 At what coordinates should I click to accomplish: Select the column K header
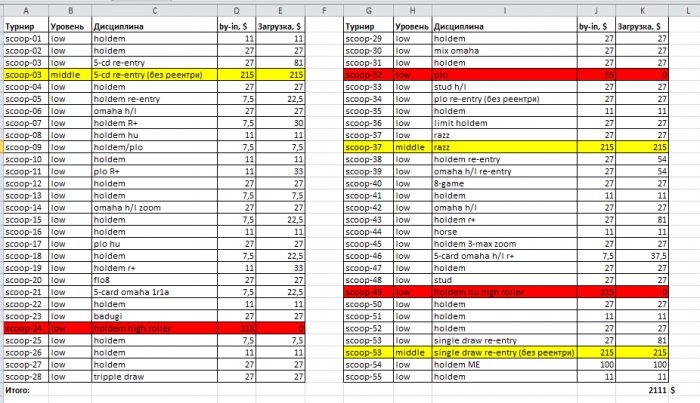(x=642, y=11)
